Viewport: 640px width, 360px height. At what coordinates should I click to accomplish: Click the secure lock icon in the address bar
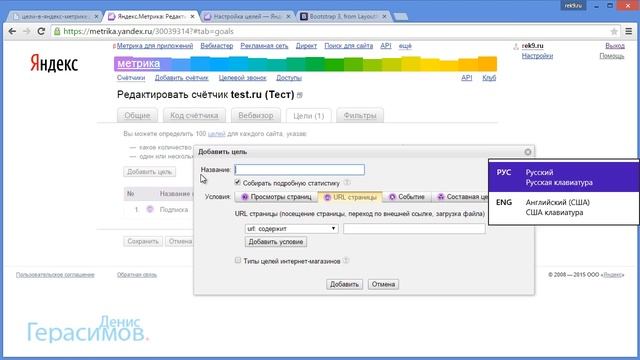pyautogui.click(x=57, y=31)
